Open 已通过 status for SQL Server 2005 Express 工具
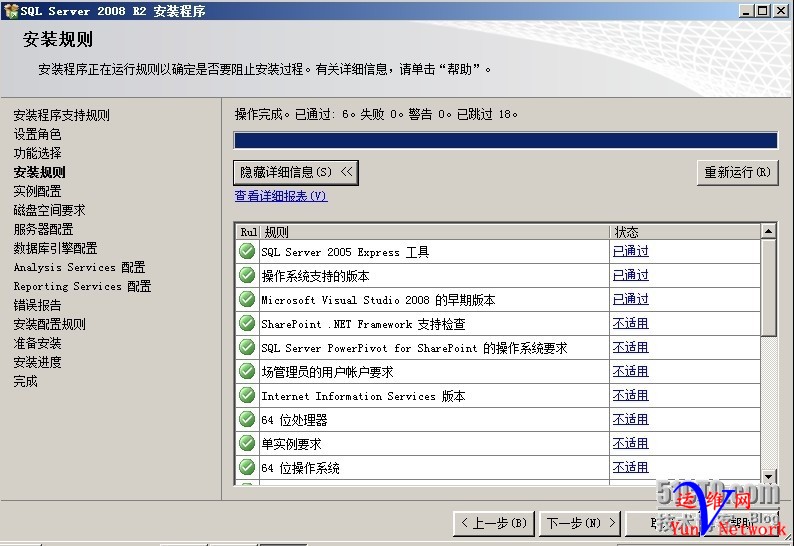This screenshot has height=546, width=794. [630, 251]
